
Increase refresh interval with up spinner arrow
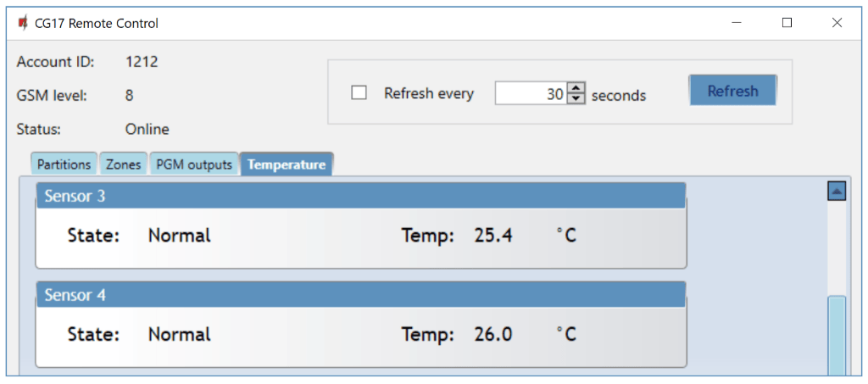[x=576, y=87]
